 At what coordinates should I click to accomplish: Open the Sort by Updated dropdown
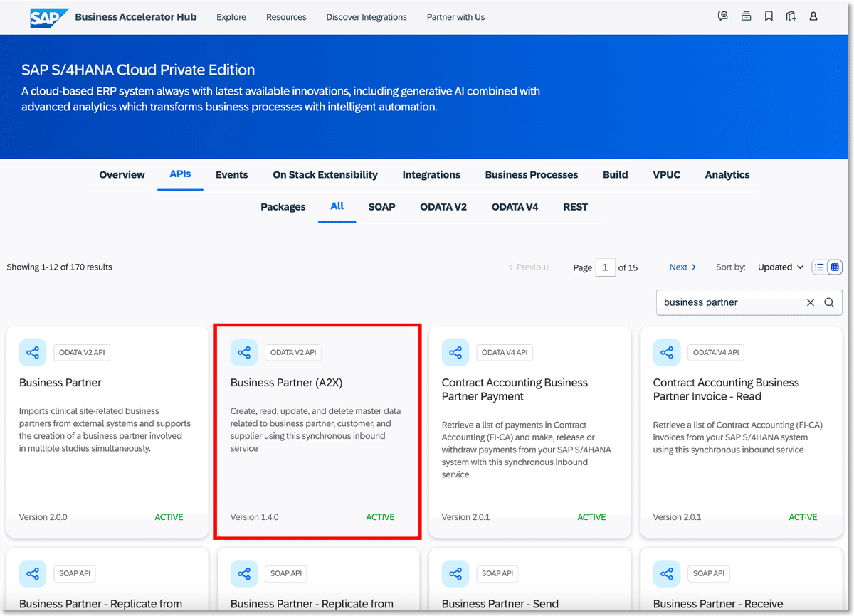780,267
